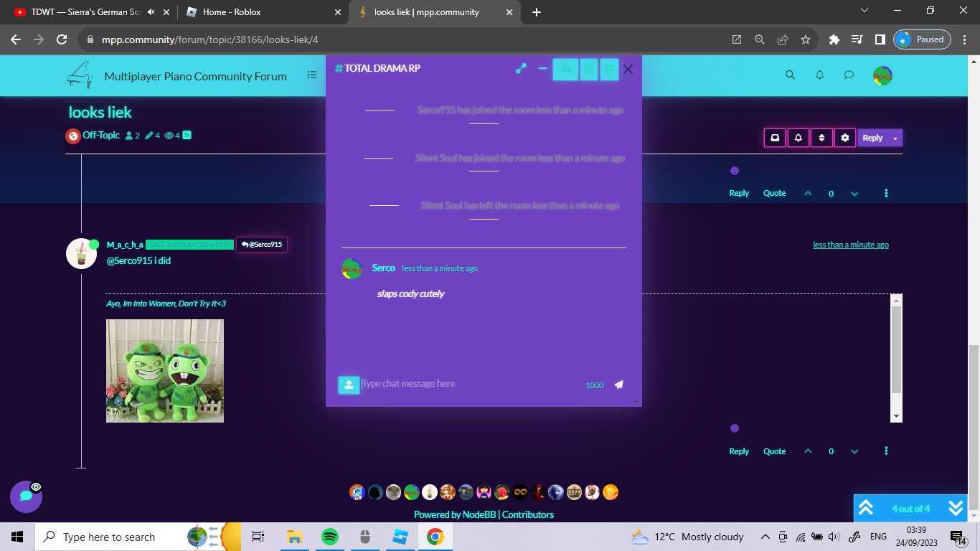Jump to first post with double-up arrow
980x551 pixels.
866,508
